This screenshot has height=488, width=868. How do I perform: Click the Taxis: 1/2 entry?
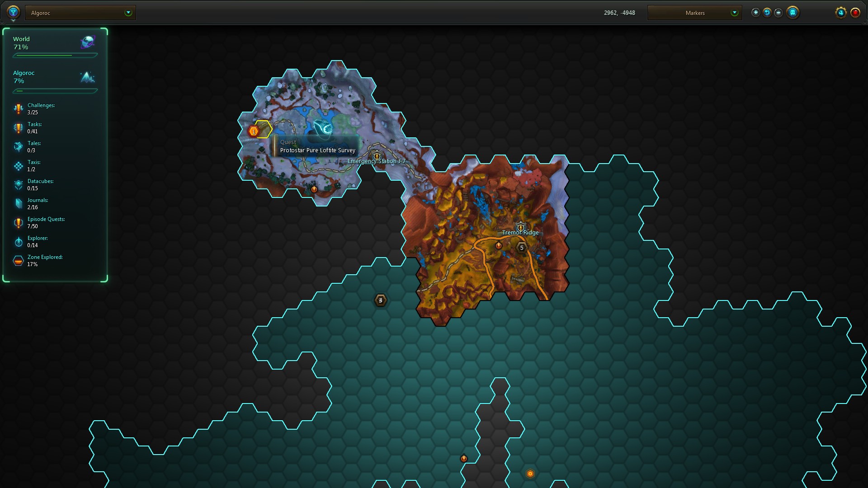click(x=34, y=166)
